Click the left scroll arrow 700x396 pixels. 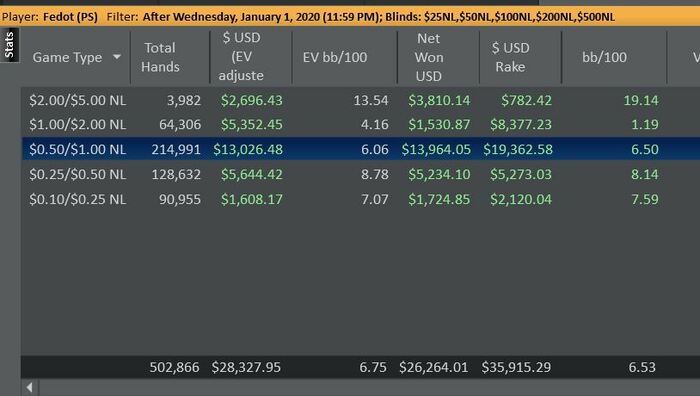30,387
